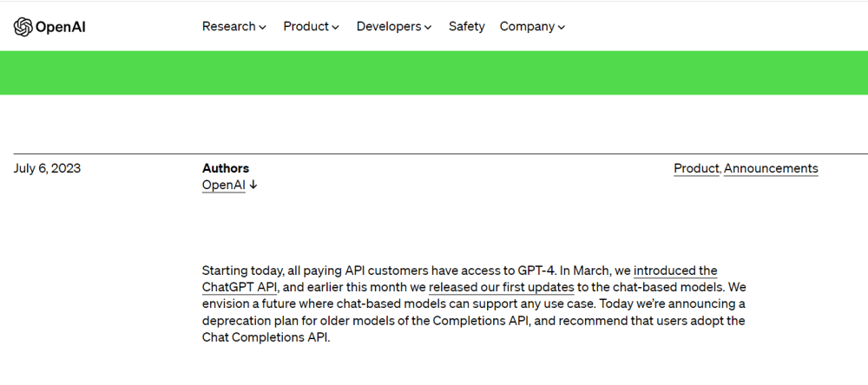Expand the Developers dropdown chevron

[428, 28]
